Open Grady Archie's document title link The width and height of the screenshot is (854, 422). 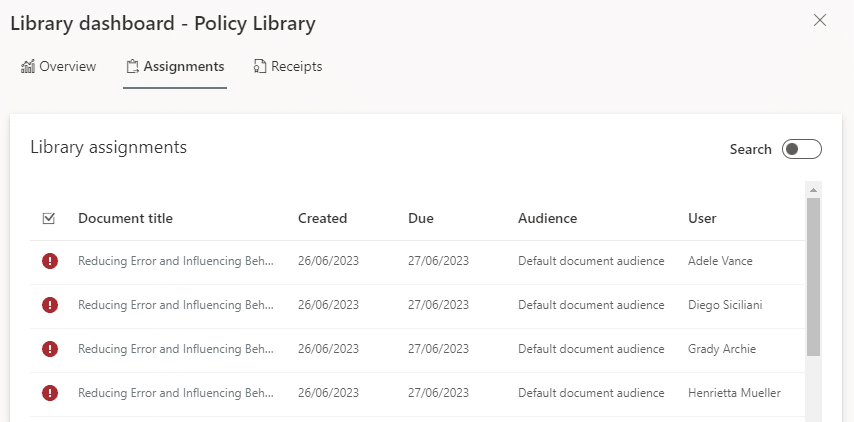pos(175,349)
